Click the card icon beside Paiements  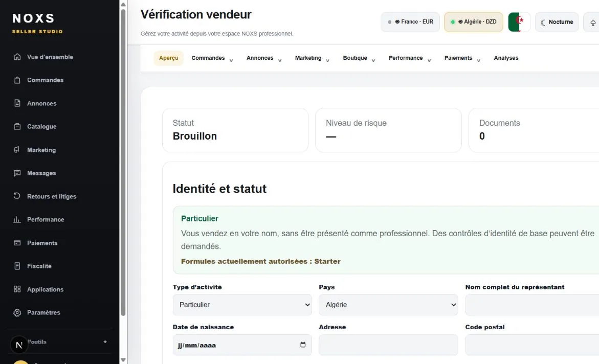(17, 243)
